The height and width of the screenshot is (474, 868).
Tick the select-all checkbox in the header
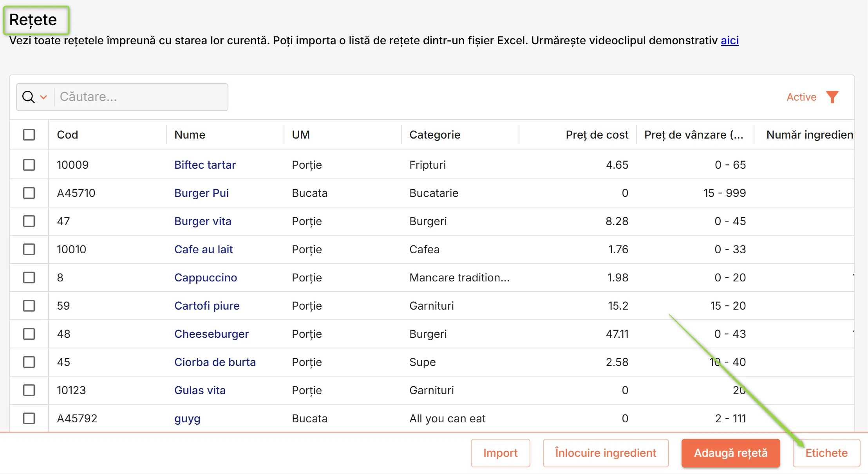(x=29, y=135)
